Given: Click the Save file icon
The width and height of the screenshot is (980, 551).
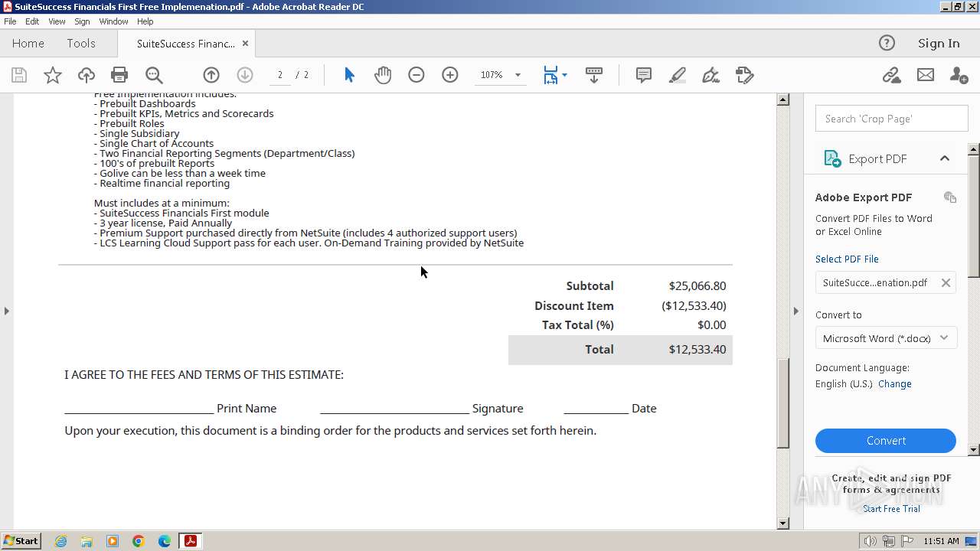Looking at the screenshot, I should pyautogui.click(x=19, y=75).
